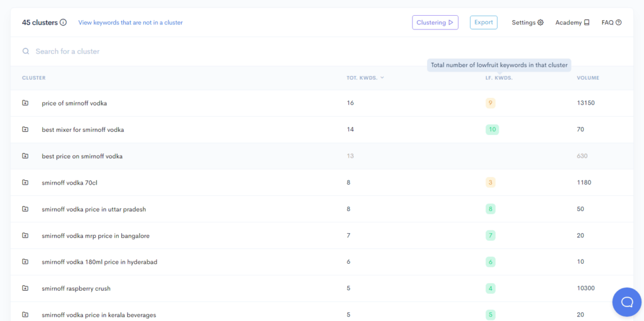Click the CLUSTER column header
This screenshot has width=644, height=321.
pos(34,78)
